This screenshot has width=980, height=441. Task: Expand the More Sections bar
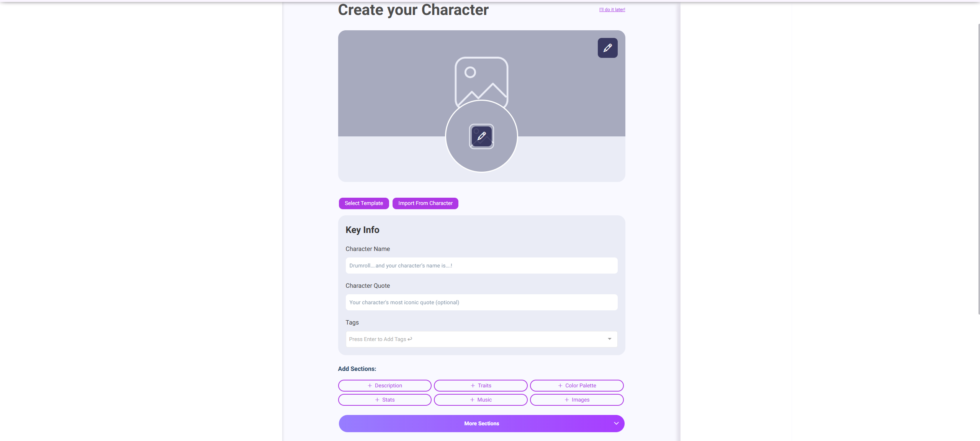point(481,423)
